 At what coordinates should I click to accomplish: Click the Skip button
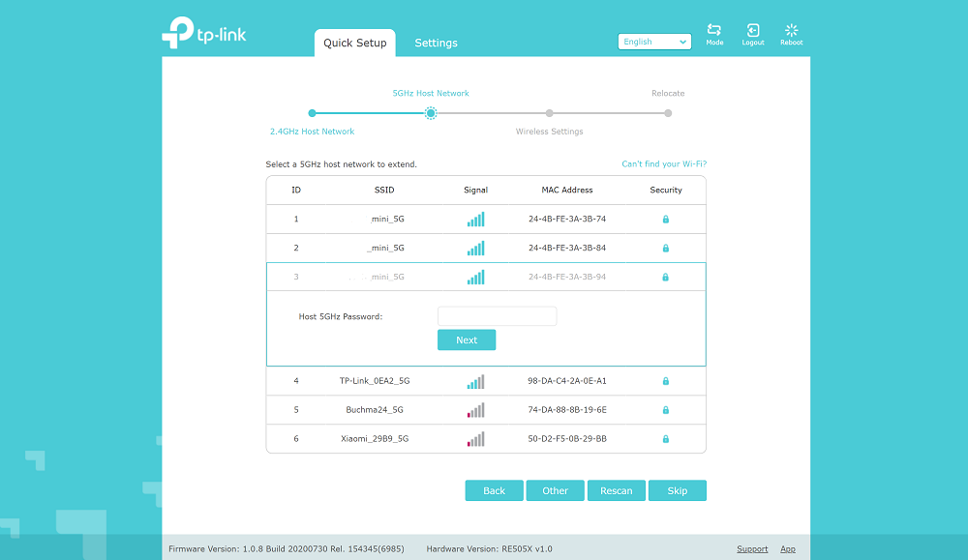click(x=678, y=490)
